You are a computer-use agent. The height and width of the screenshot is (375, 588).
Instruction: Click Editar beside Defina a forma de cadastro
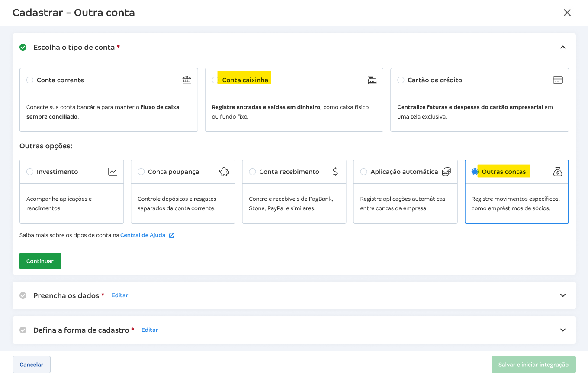pos(150,330)
